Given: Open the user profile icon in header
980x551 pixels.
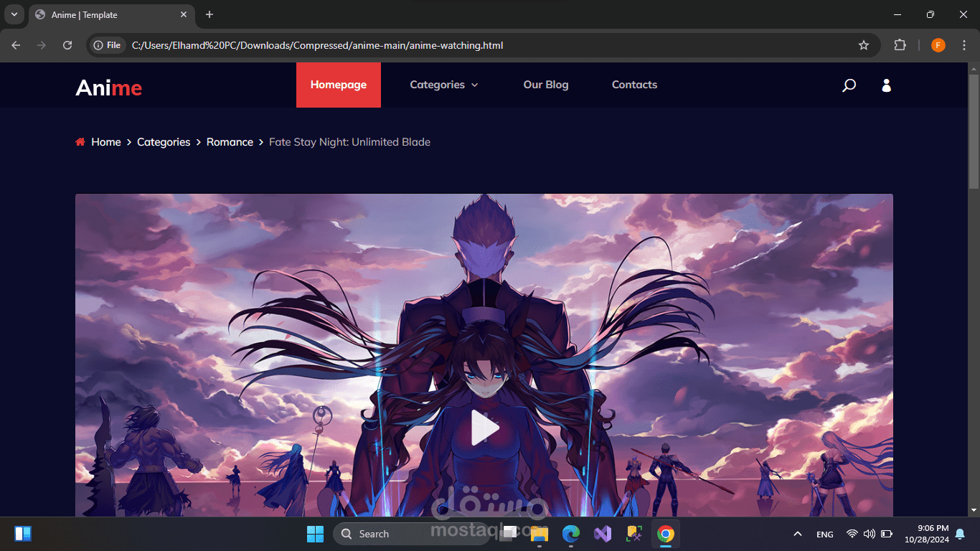Looking at the screenshot, I should 886,85.
